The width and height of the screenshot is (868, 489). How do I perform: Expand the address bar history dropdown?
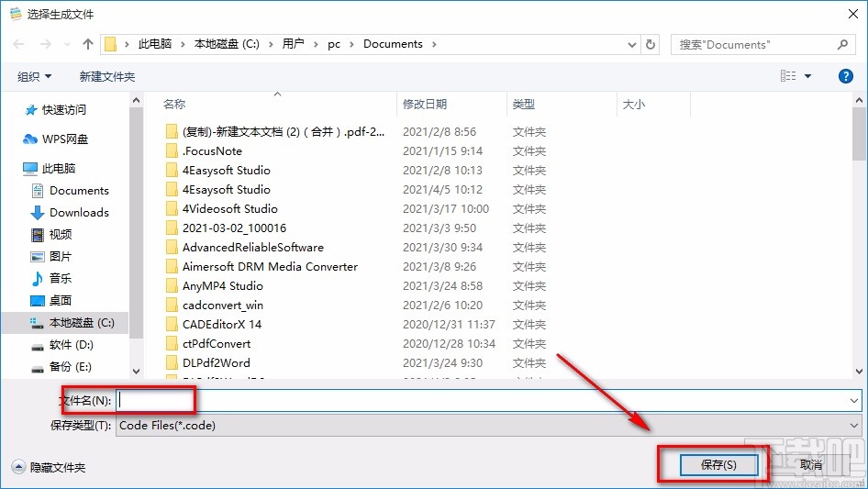pyautogui.click(x=631, y=45)
